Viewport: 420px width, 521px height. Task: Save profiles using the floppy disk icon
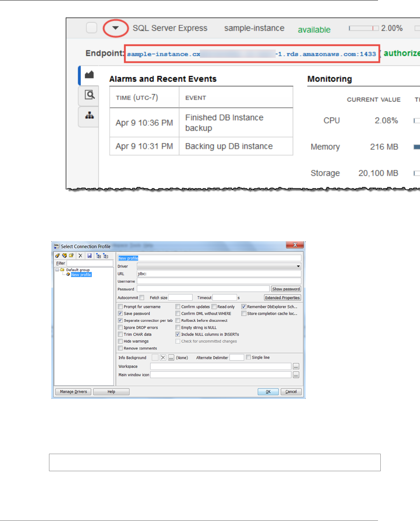click(89, 256)
